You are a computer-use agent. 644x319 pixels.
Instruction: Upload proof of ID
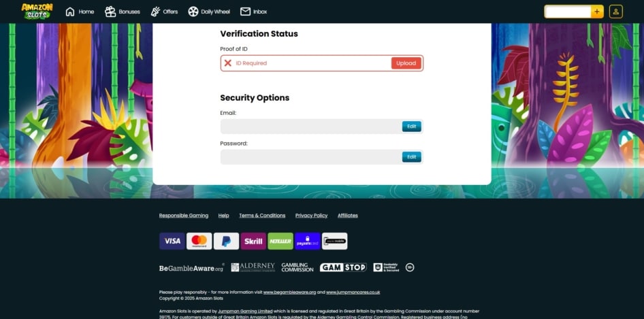point(406,63)
